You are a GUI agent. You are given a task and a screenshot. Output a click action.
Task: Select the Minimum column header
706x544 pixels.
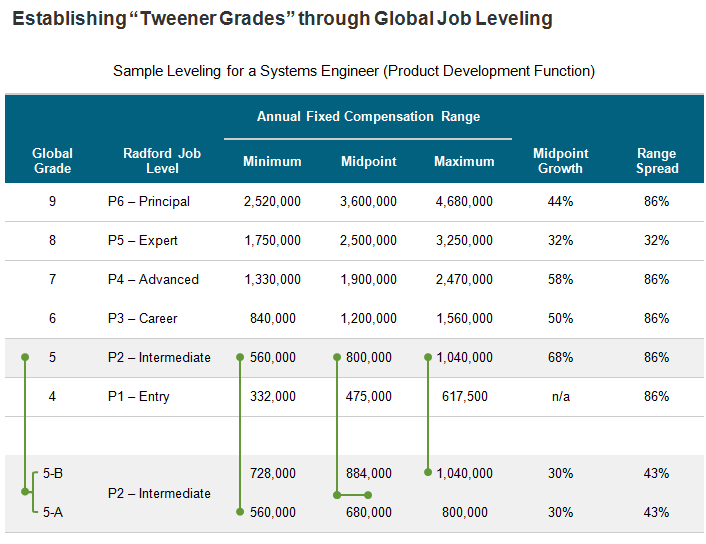272,161
